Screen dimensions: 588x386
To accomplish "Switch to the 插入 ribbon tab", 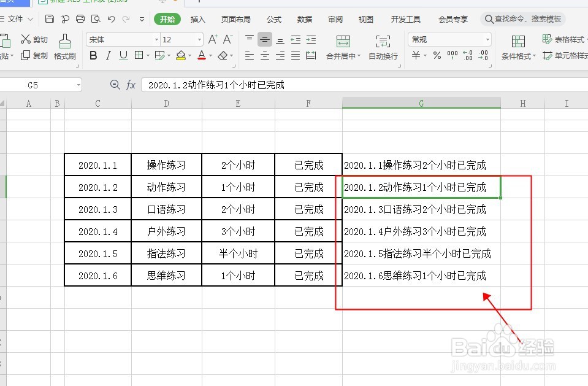I will [197, 19].
